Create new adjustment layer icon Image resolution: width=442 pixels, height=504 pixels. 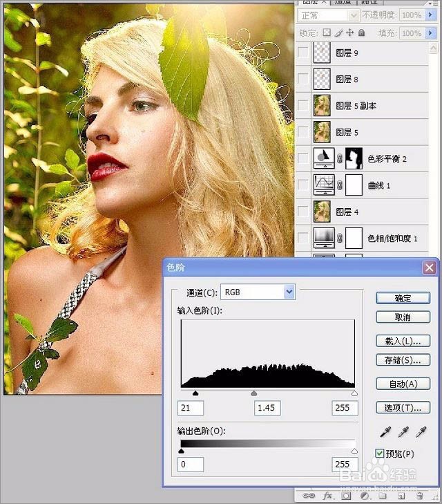pos(365,496)
